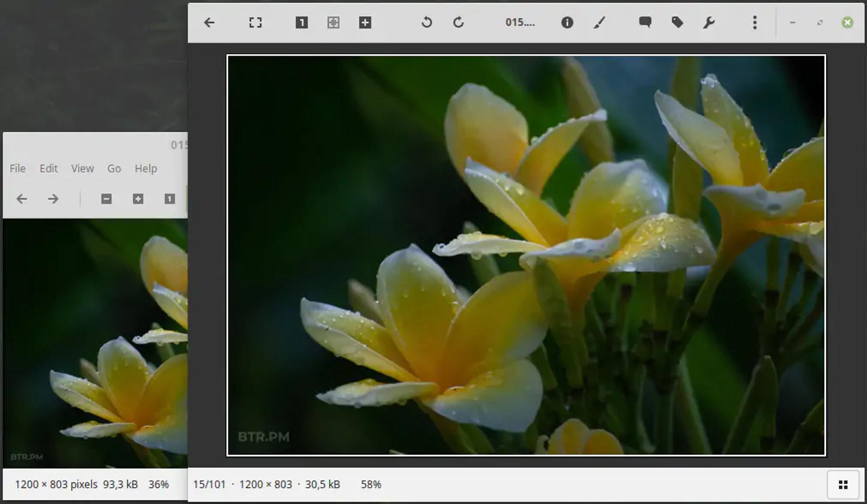Screen dimensions: 867x504
Task: Click the back arrow in Pix toolbar
Action: (209, 23)
